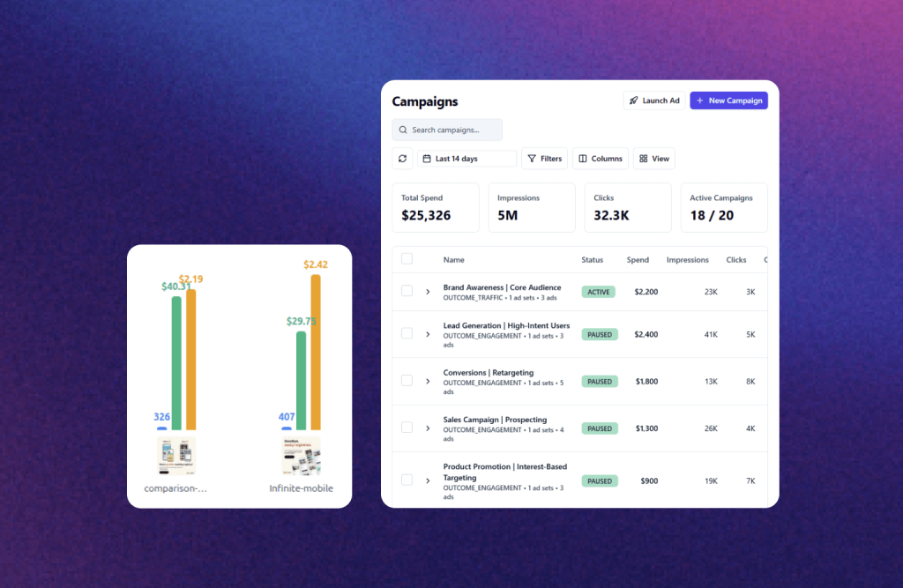The width and height of the screenshot is (903, 588).
Task: Expand the Lead Generation campaign row
Action: (428, 335)
